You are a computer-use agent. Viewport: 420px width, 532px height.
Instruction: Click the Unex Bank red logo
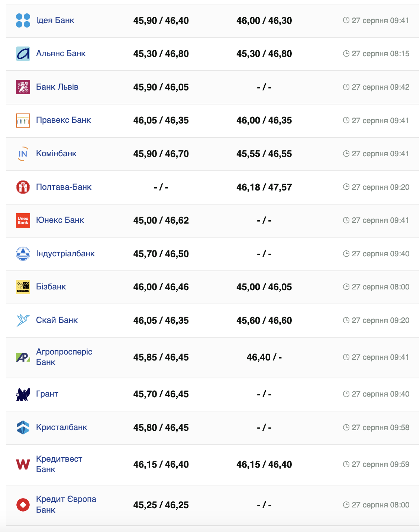tap(23, 220)
